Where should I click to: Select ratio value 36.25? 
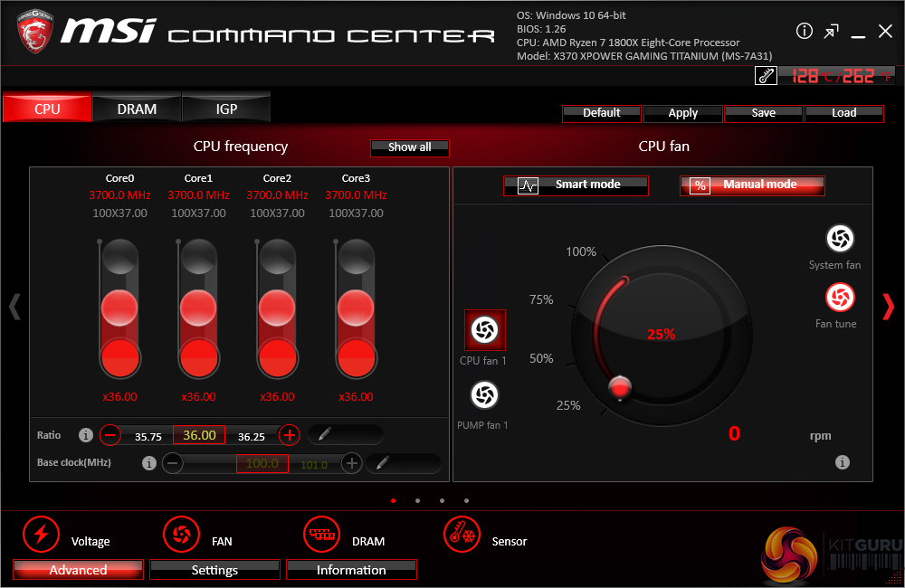coord(251,437)
